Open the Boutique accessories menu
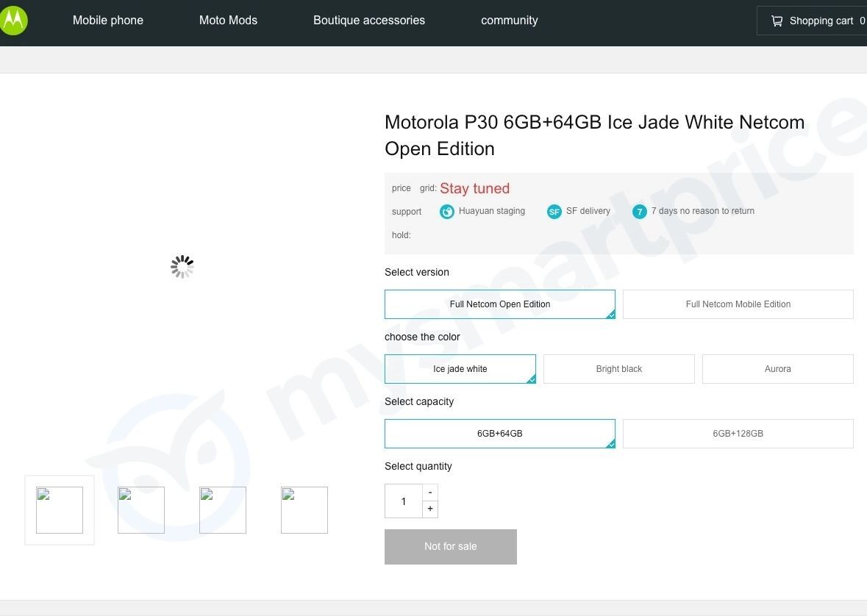The image size is (867, 616). 368,20
